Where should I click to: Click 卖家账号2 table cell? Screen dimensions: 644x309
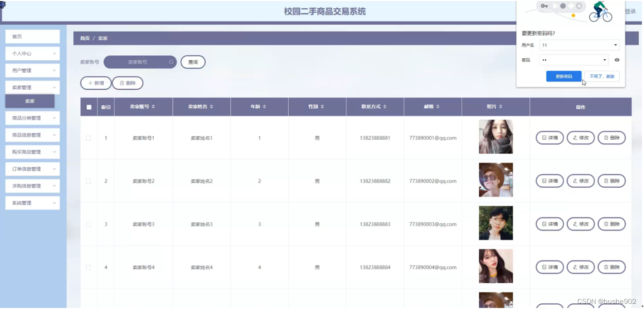[144, 181]
